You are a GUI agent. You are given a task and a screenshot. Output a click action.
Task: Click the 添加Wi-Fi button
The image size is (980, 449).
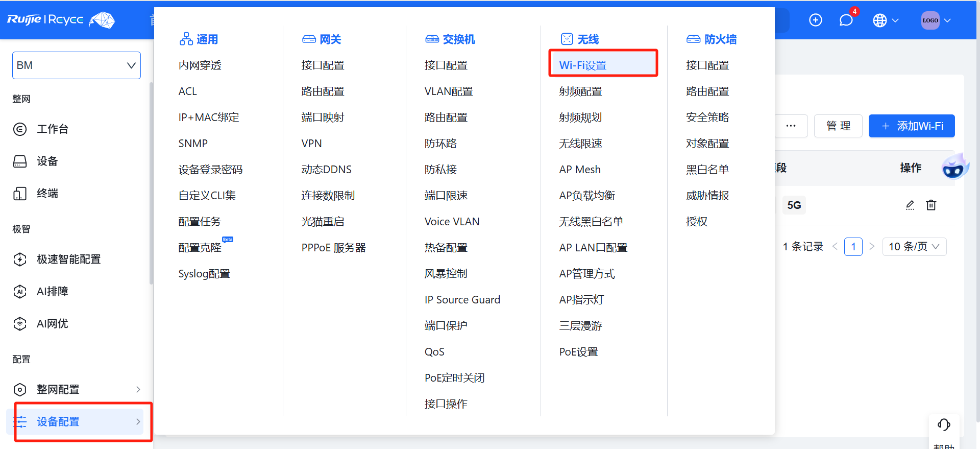[912, 126]
